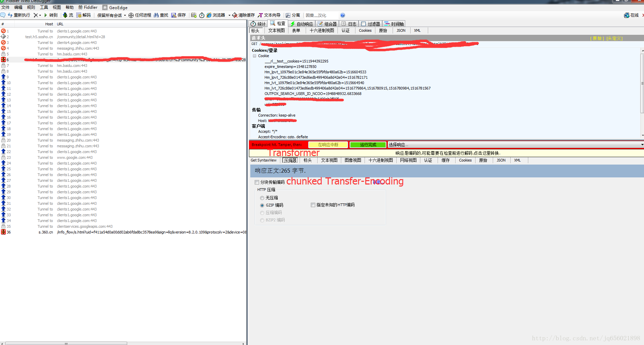Select request Cookies tab
This screenshot has height=345, width=644.
click(365, 30)
